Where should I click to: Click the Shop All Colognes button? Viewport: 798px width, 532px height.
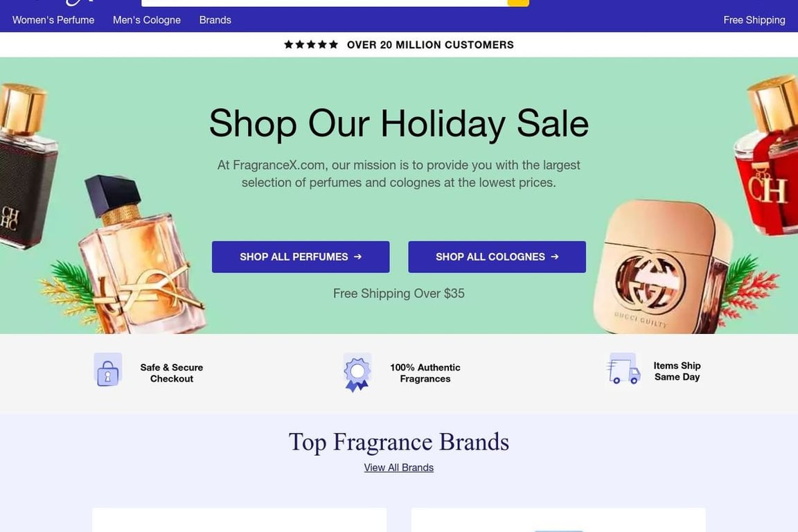tap(497, 257)
